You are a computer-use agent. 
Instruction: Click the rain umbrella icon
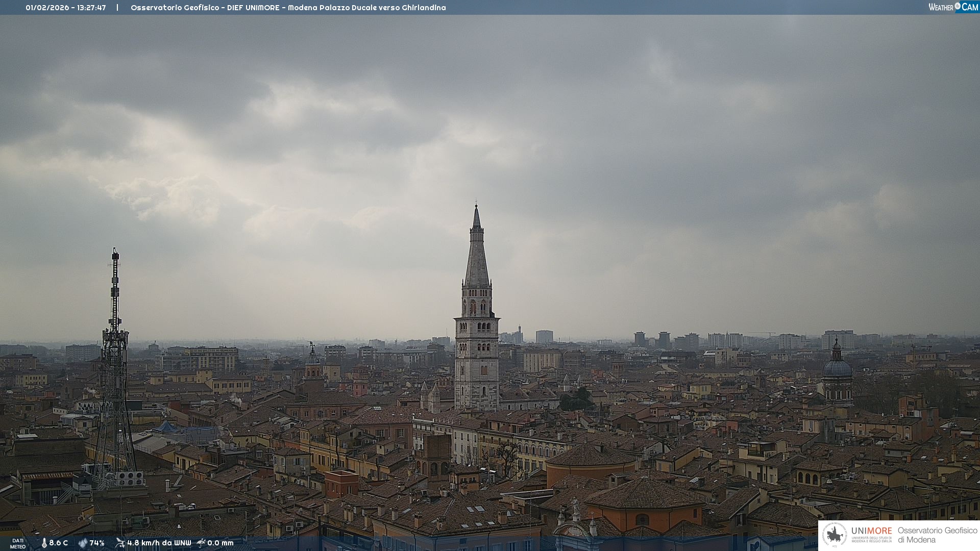[x=201, y=543]
